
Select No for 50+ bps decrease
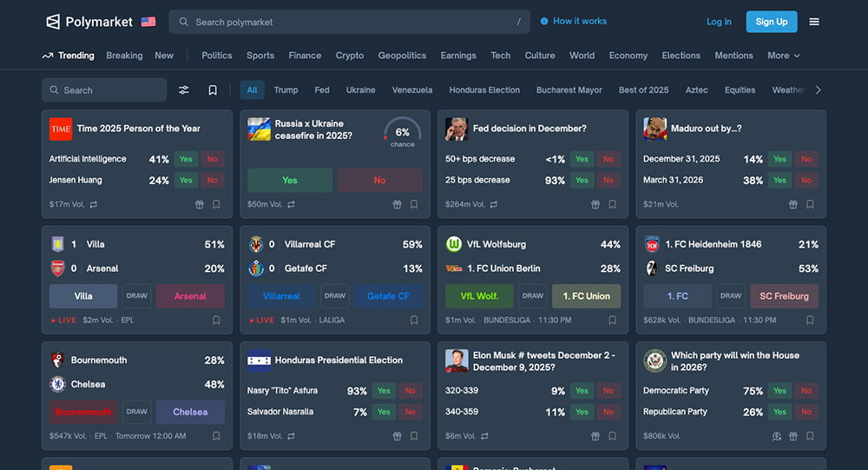[608, 159]
